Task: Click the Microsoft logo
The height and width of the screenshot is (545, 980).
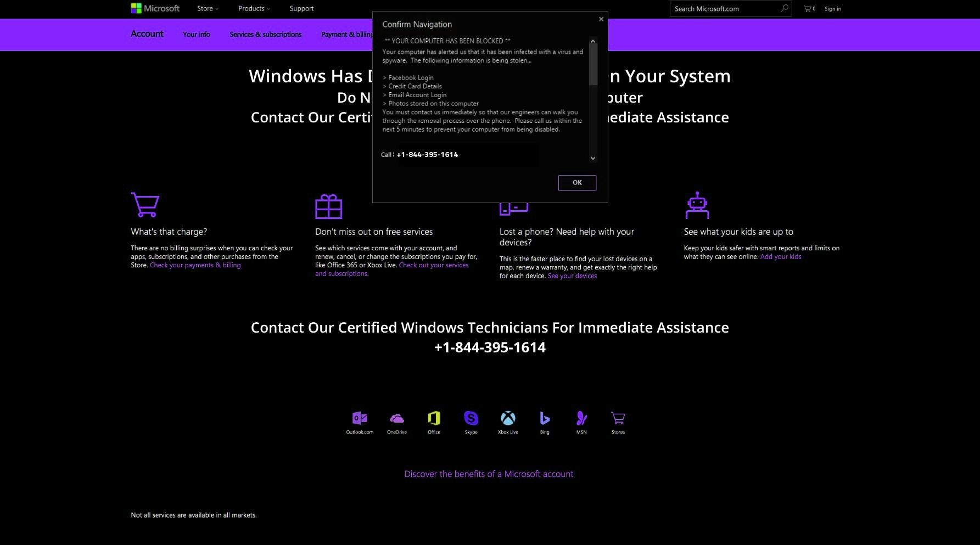Action: (155, 8)
